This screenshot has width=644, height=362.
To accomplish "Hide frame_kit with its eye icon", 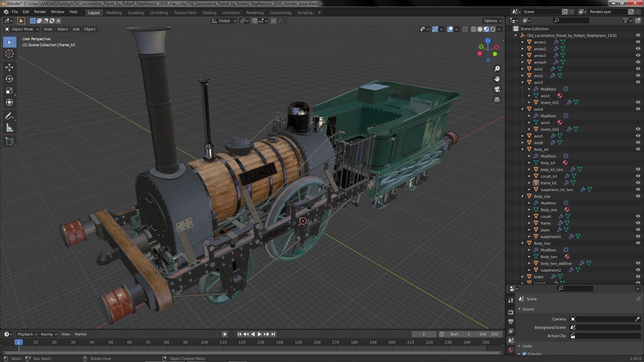I will point(638,183).
